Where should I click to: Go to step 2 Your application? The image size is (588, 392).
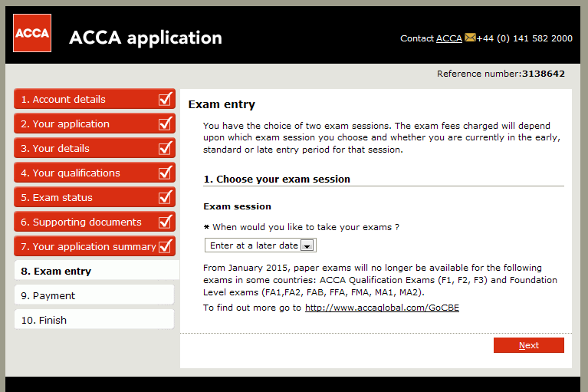pos(94,124)
